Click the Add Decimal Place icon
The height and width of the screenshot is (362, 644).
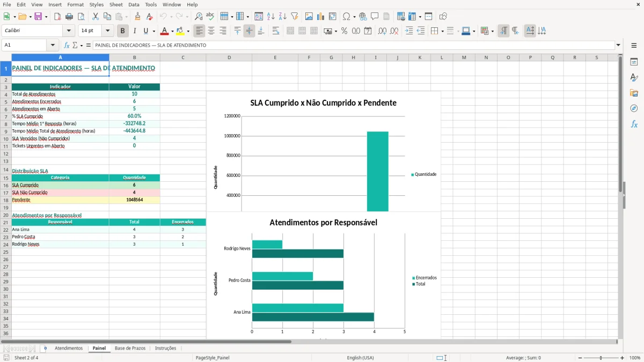click(382, 31)
